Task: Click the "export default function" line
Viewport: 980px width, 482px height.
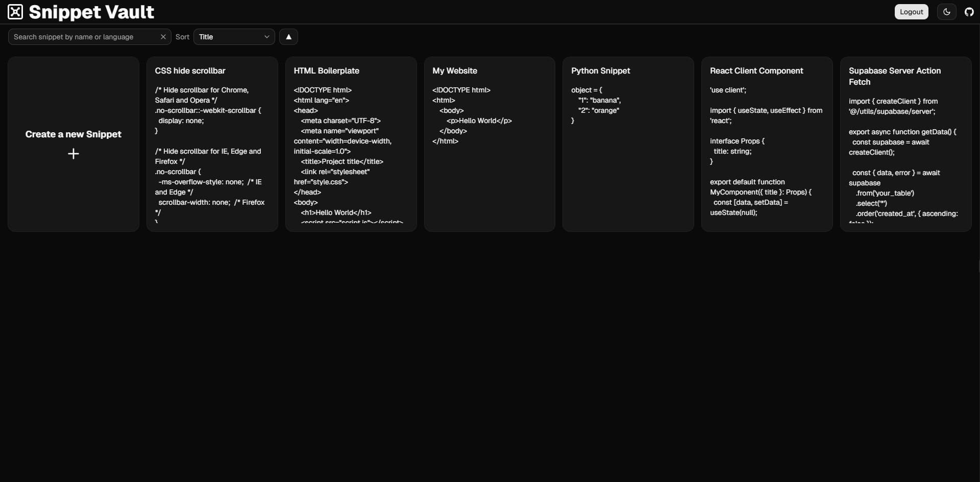Action: pos(747,182)
